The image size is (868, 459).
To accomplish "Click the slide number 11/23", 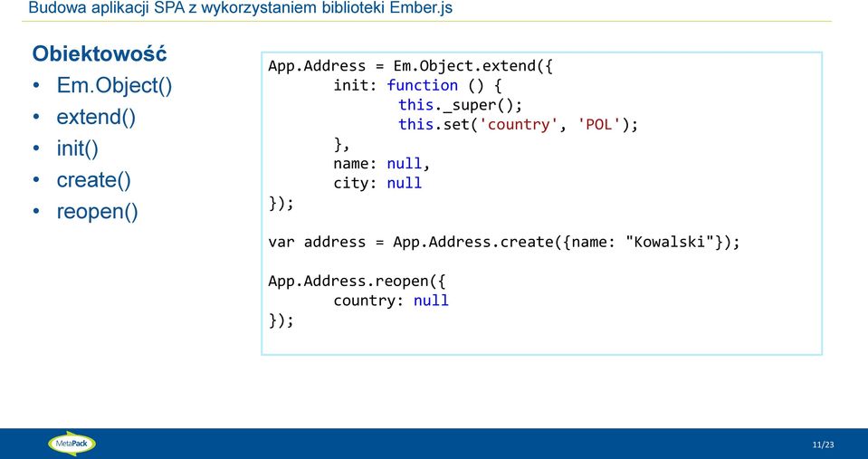I will [x=823, y=445].
